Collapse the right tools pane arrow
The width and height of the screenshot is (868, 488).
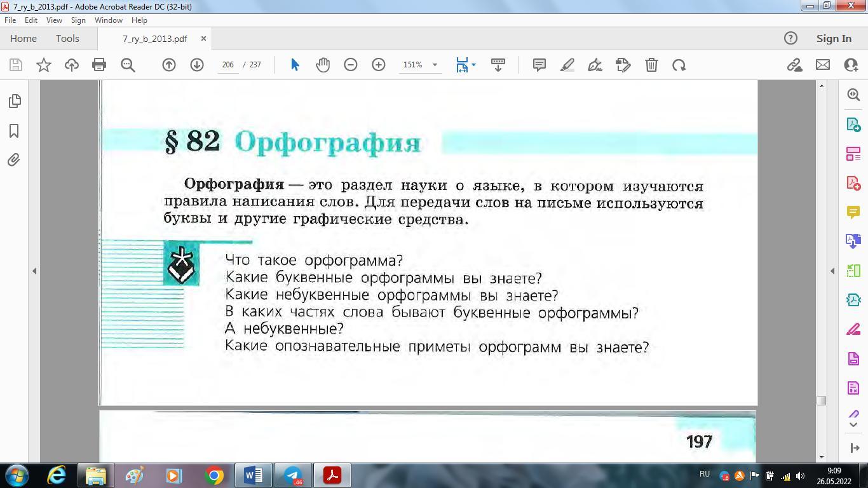[832, 271]
